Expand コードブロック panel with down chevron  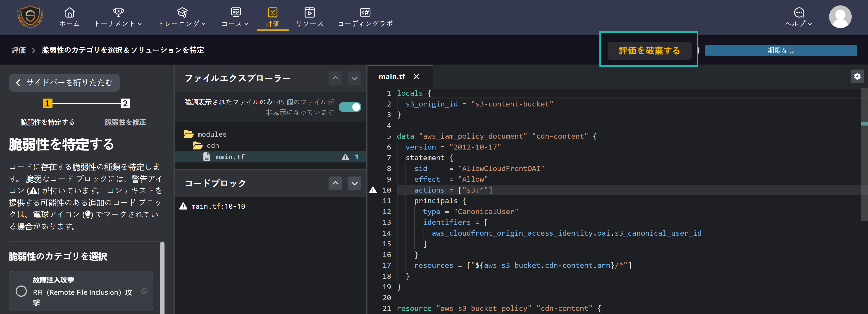pyautogui.click(x=355, y=183)
